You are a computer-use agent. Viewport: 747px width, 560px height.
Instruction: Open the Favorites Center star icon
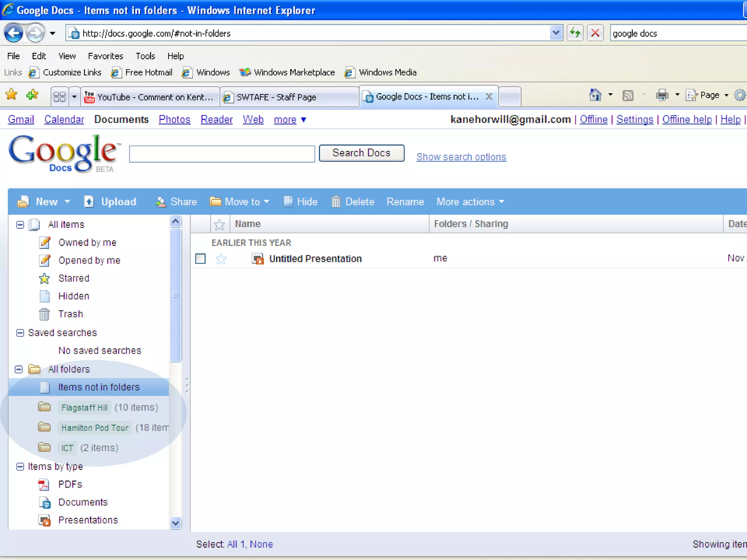[12, 95]
